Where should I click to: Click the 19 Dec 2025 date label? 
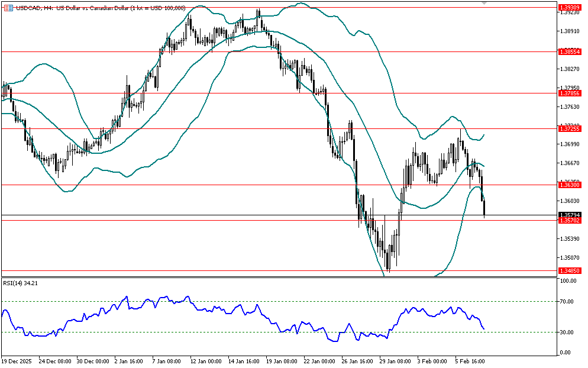click(x=16, y=360)
